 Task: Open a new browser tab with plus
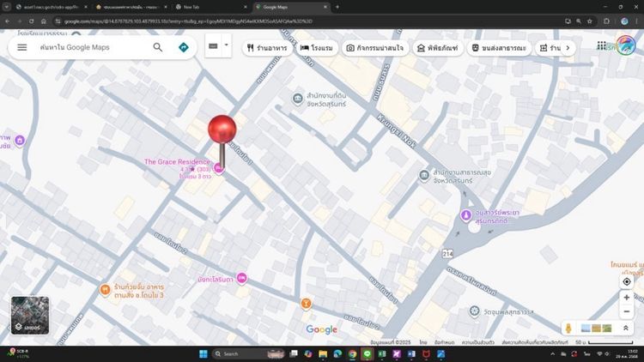coord(337,7)
